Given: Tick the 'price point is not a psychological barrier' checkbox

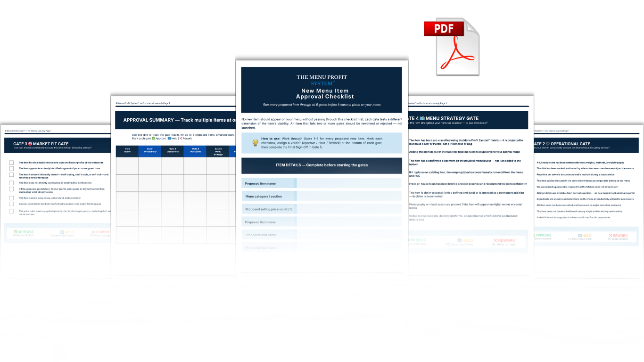Looking at the screenshot, I should (11, 211).
